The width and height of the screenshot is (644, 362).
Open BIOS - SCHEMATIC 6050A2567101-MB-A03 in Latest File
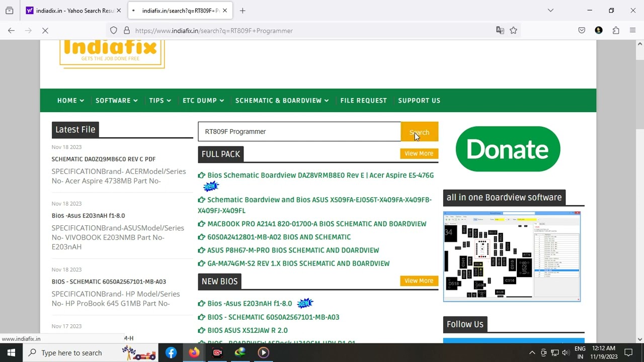[109, 282]
